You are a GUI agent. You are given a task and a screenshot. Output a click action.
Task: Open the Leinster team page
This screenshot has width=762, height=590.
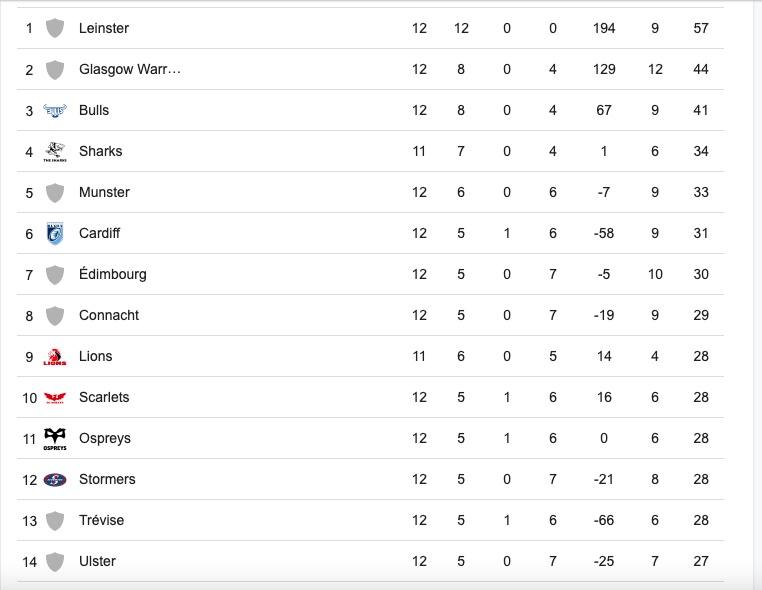pyautogui.click(x=104, y=28)
